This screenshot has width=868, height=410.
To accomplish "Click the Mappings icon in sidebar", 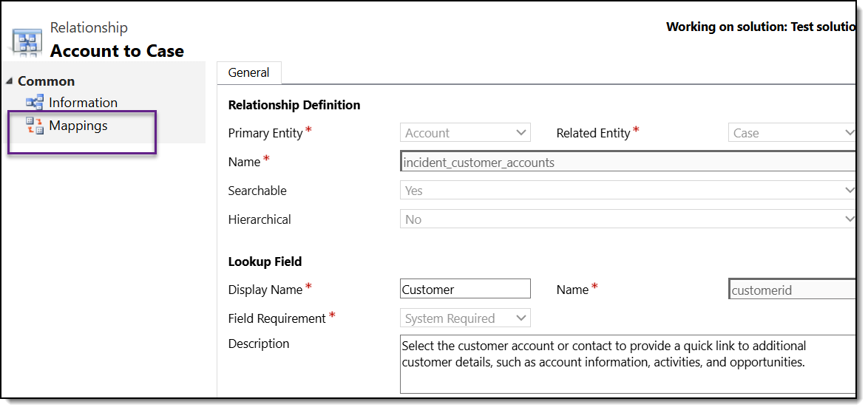I will [x=35, y=126].
